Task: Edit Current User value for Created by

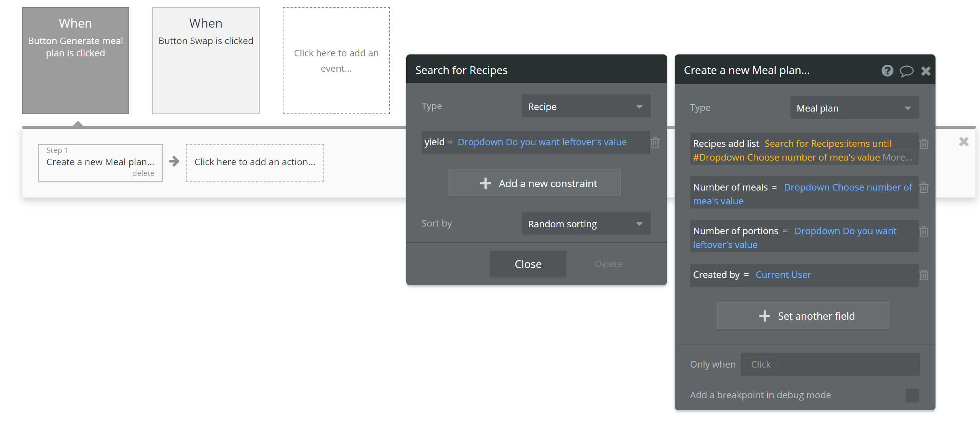Action: click(783, 275)
